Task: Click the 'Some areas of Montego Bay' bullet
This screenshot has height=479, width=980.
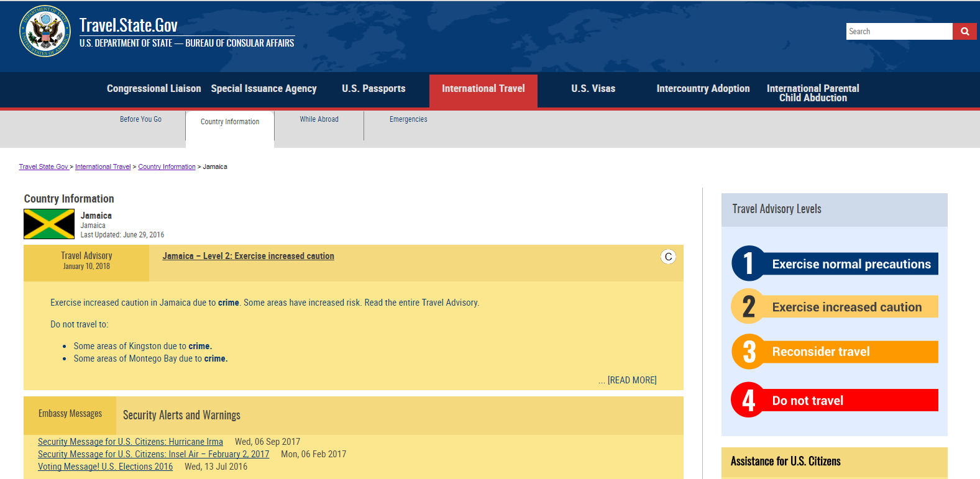Action: 150,358
